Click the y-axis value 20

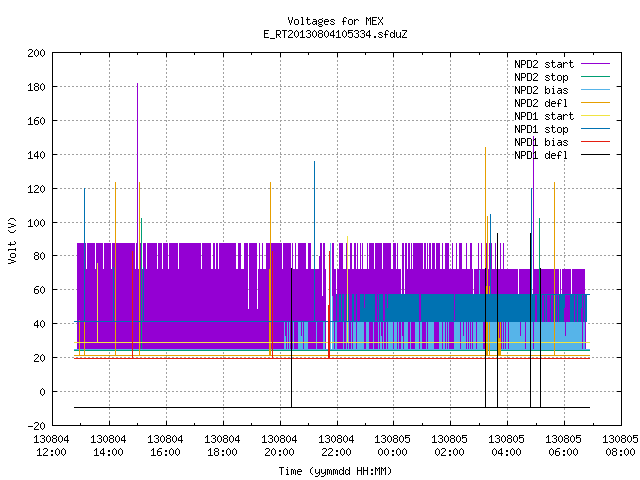39,358
